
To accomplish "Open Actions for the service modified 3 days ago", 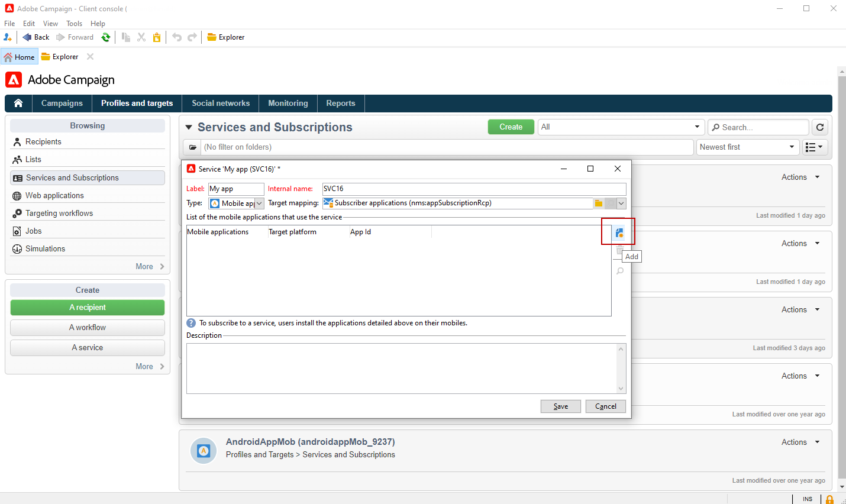I will (x=800, y=310).
